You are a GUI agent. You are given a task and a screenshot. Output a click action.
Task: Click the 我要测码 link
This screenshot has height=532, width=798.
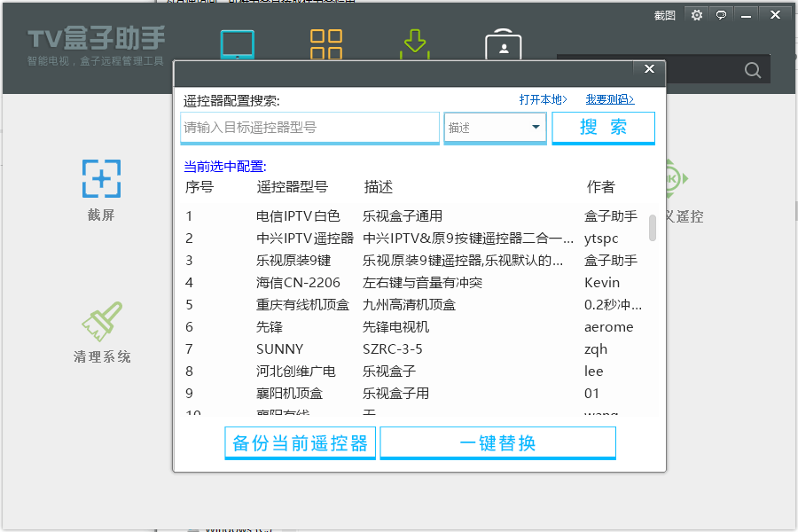610,99
